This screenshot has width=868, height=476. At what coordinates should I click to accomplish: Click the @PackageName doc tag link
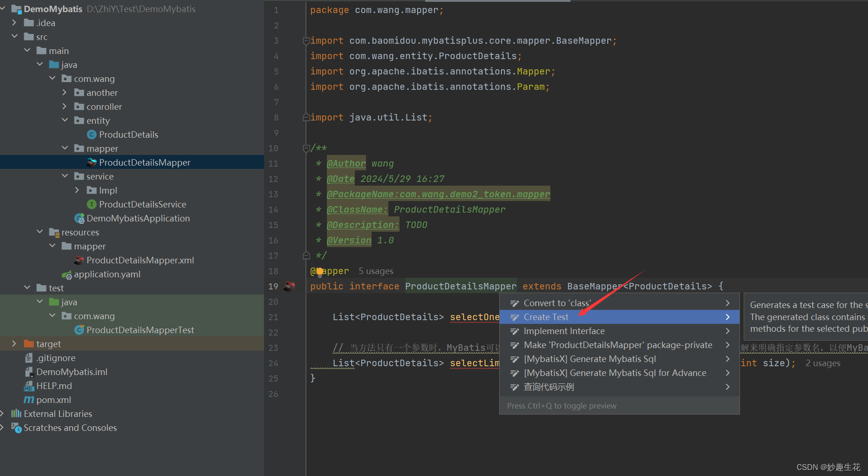click(438, 194)
